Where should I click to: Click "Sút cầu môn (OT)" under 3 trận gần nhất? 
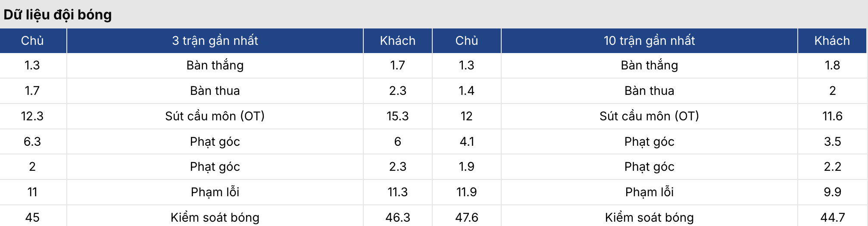click(x=215, y=116)
